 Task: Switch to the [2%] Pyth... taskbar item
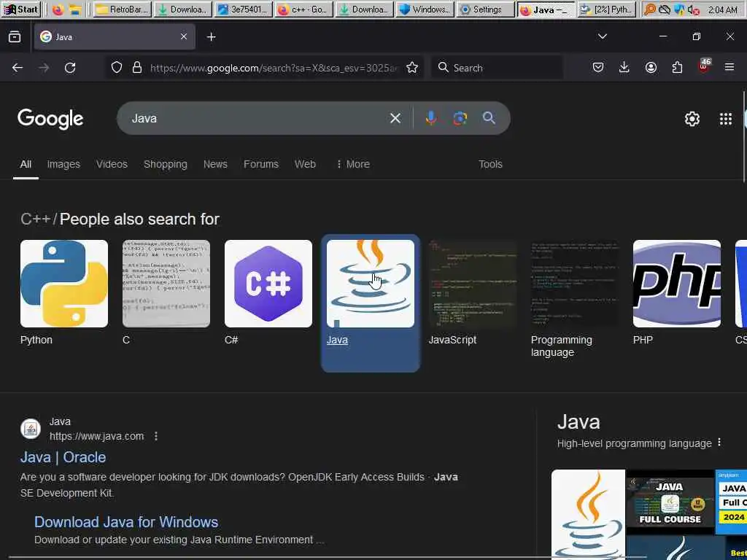pyautogui.click(x=607, y=9)
